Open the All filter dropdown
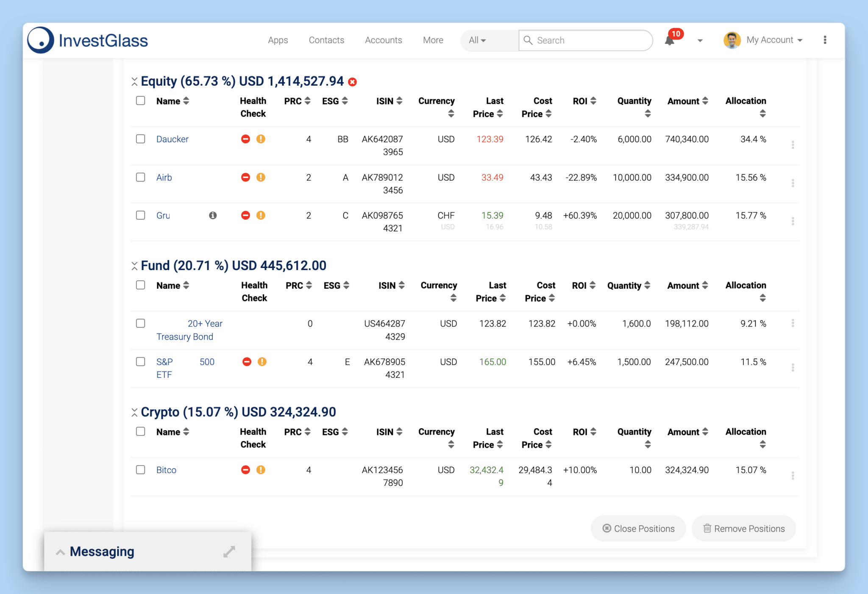The image size is (868, 594). (x=477, y=40)
